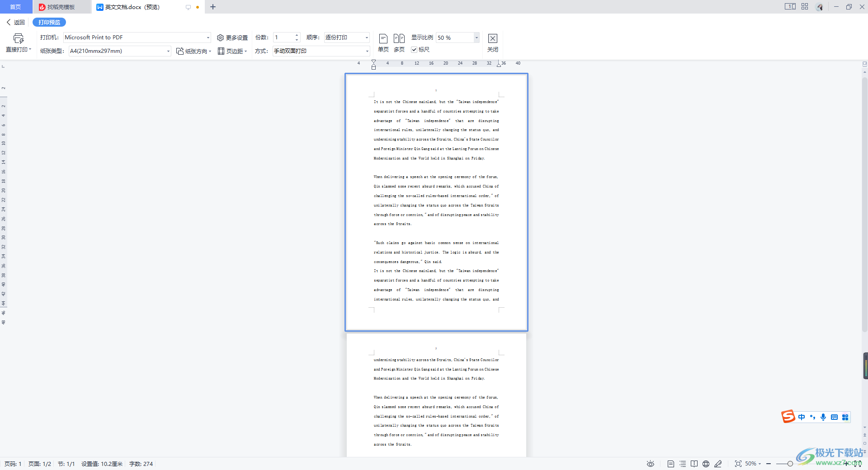Image resolution: width=868 pixels, height=470 pixels.
Task: Click the copies (份数) input field
Action: point(284,38)
